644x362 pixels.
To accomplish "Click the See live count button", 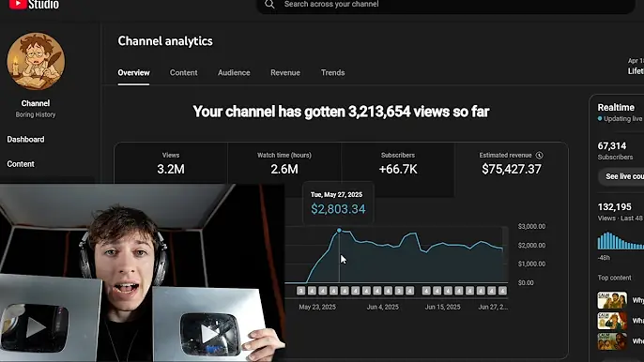I will (621, 176).
